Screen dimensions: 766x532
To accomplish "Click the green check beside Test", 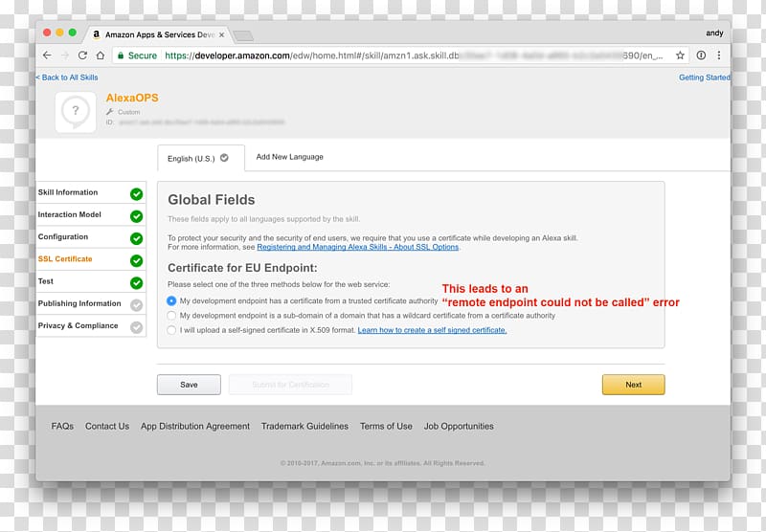I will point(136,282).
